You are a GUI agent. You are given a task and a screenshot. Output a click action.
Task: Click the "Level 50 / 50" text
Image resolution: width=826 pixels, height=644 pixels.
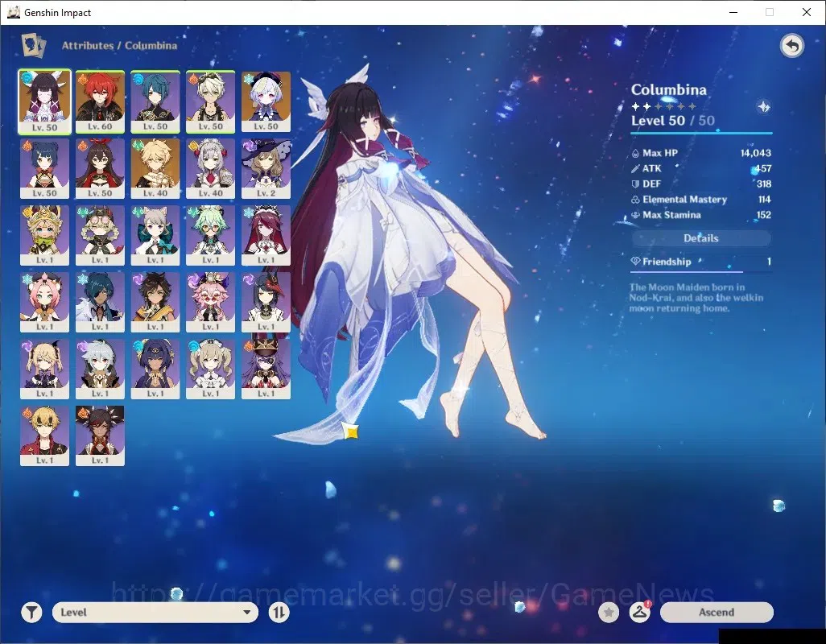point(673,121)
